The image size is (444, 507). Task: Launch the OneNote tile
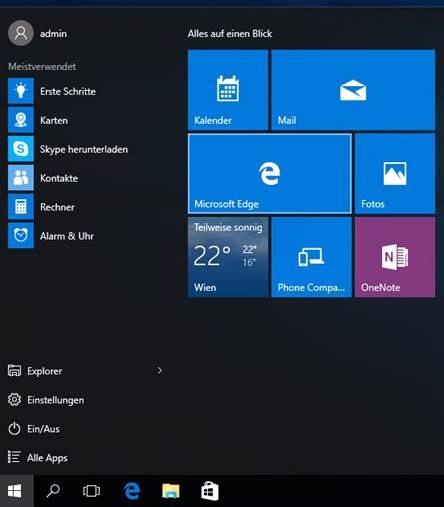click(395, 257)
